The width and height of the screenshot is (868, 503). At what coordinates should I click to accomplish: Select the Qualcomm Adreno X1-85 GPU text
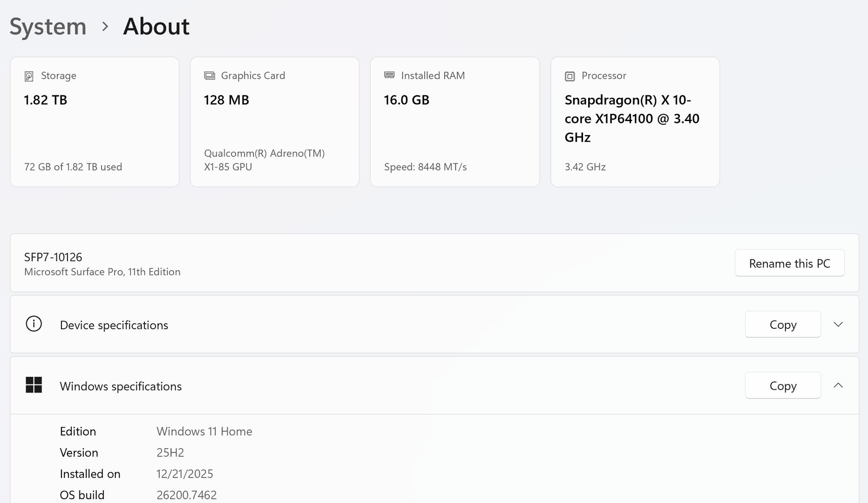coord(264,160)
